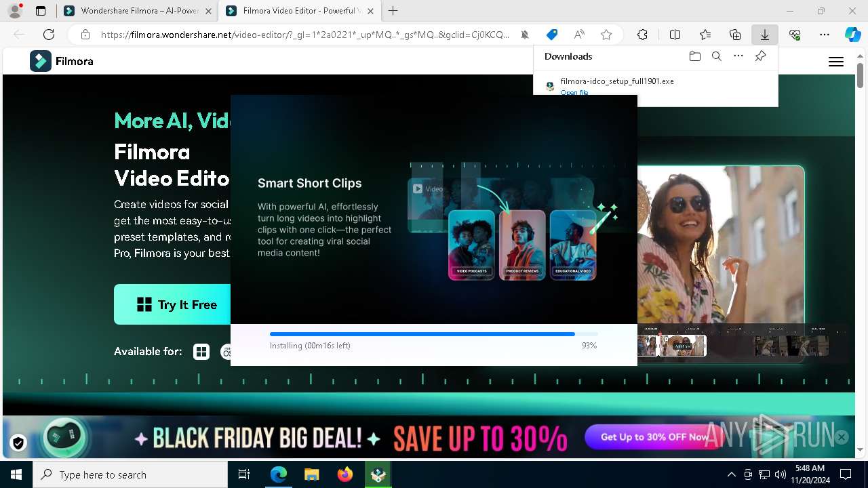
Task: Open the shopping price tag icon
Action: pyautogui.click(x=552, y=35)
